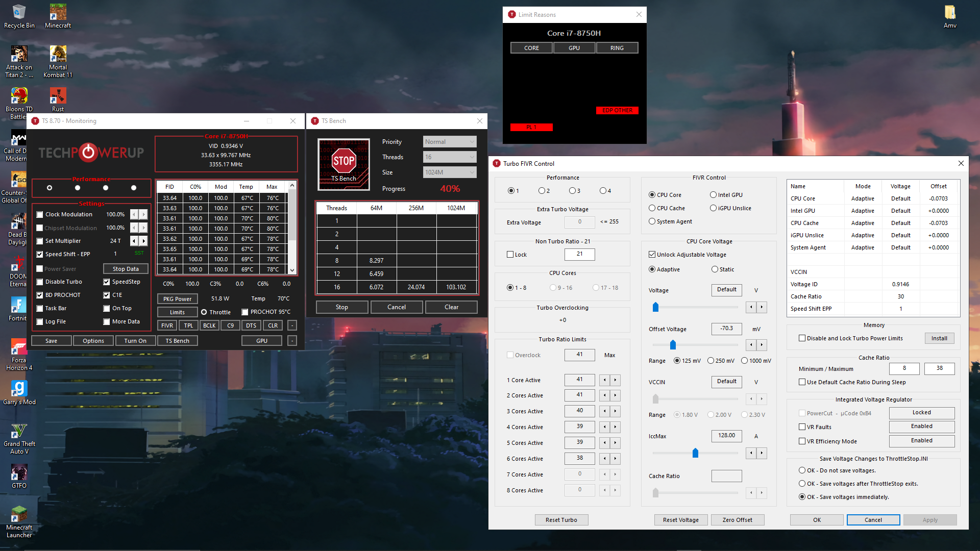Toggle Unlock Adjustable Voltage checkbox

[652, 255]
